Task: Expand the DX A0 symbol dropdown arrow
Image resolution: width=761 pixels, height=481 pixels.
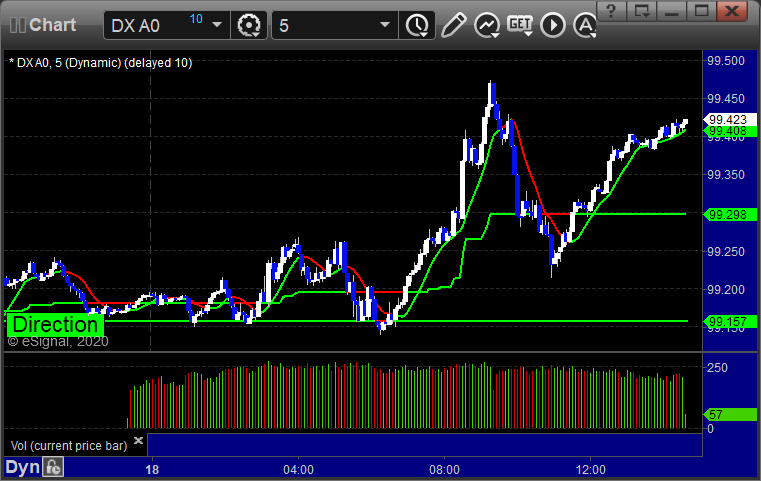Action: click(216, 25)
